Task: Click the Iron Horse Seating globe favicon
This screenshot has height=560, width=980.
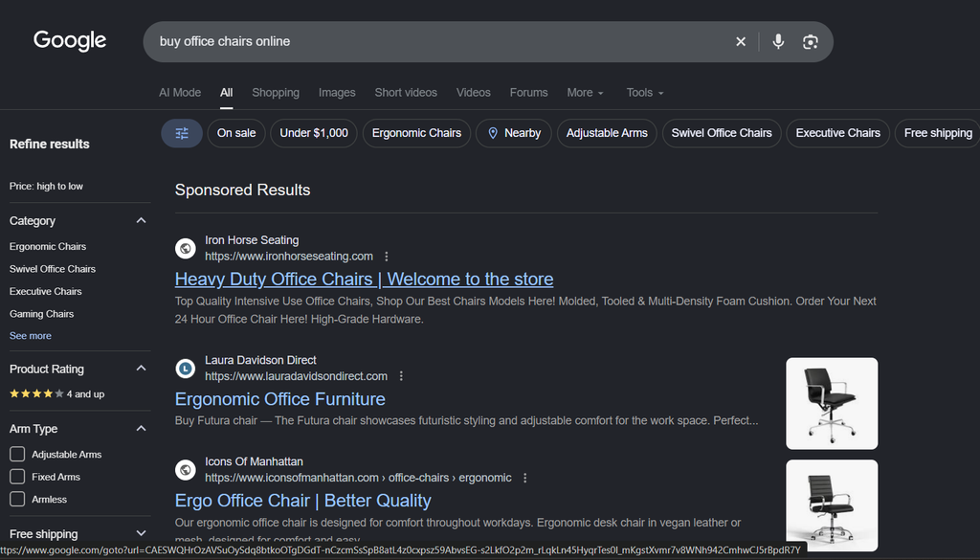Action: tap(186, 248)
